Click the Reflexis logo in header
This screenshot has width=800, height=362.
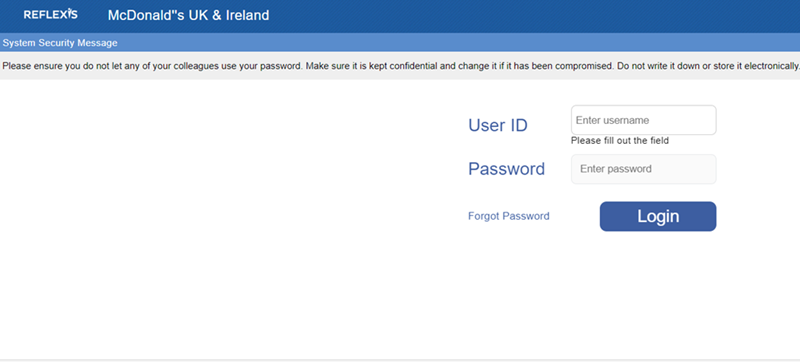(51, 15)
